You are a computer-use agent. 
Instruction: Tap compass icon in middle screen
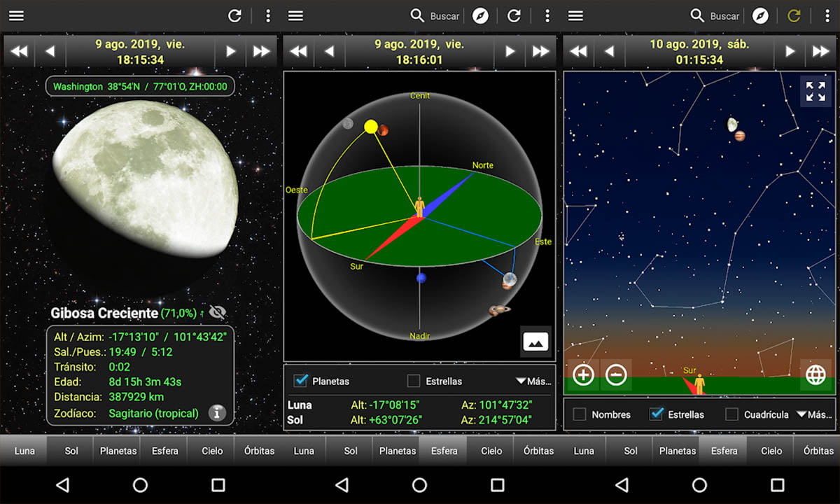480,15
